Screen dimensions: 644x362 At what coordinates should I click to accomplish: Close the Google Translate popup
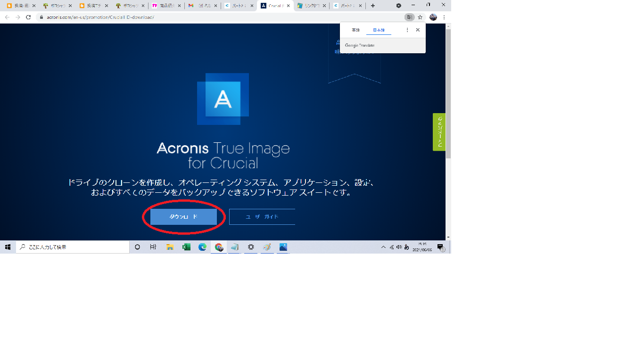(418, 30)
